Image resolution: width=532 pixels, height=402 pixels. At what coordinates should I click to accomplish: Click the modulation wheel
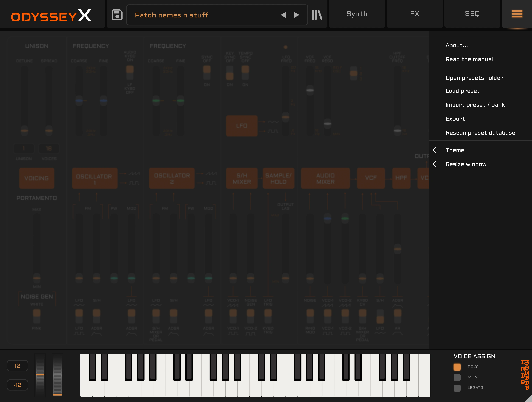click(57, 375)
